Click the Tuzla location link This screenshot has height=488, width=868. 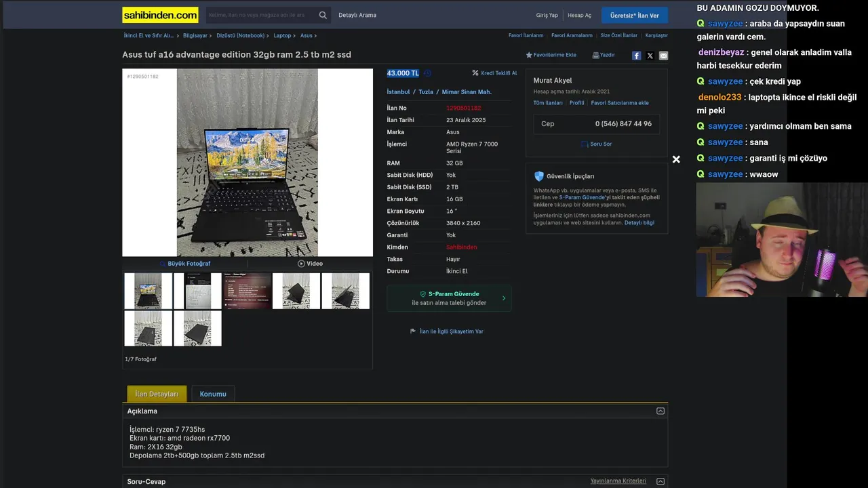pos(426,91)
